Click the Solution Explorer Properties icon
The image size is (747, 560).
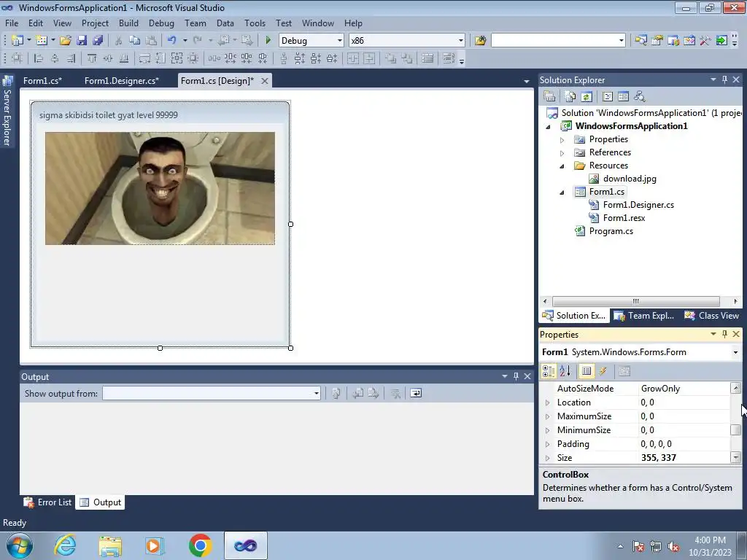[549, 97]
